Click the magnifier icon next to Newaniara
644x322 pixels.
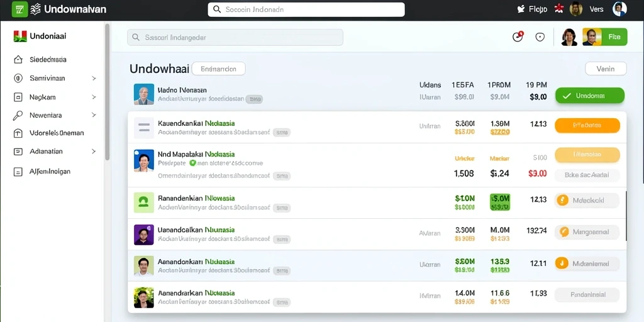[x=18, y=116]
